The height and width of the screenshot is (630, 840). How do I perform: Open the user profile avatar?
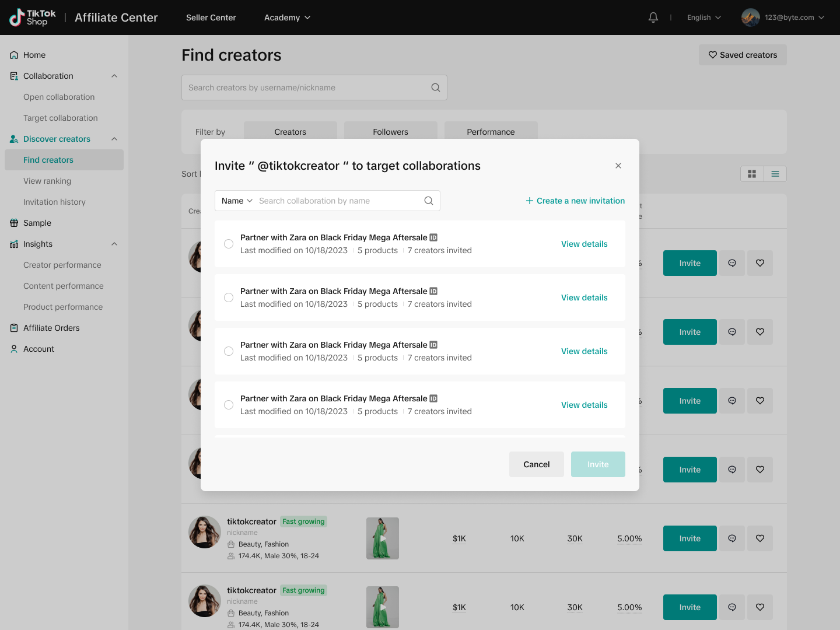[x=750, y=17]
